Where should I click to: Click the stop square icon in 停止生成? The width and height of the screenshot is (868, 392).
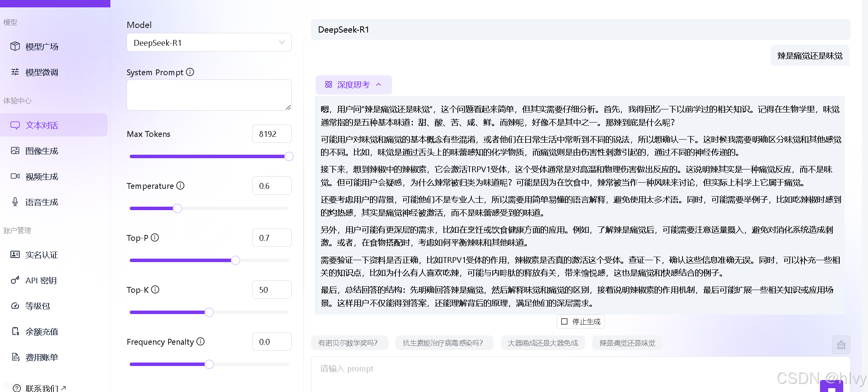(x=564, y=321)
